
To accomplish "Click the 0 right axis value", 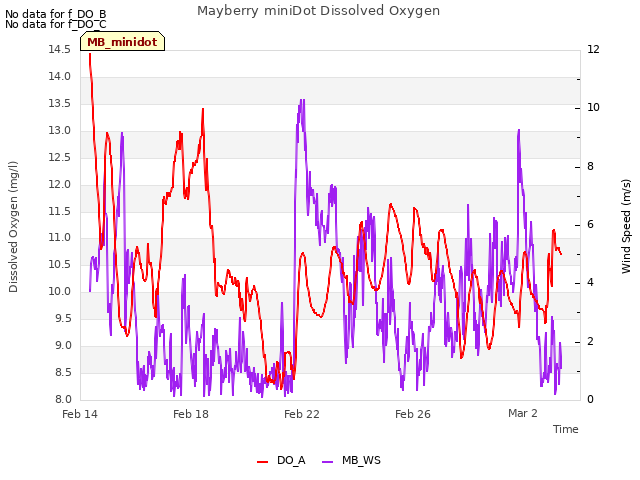I will [590, 399].
